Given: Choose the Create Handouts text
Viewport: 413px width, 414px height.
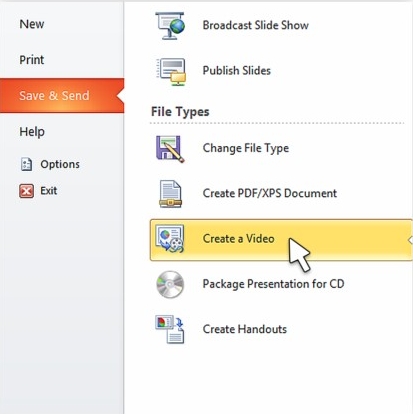Looking at the screenshot, I should [x=245, y=329].
